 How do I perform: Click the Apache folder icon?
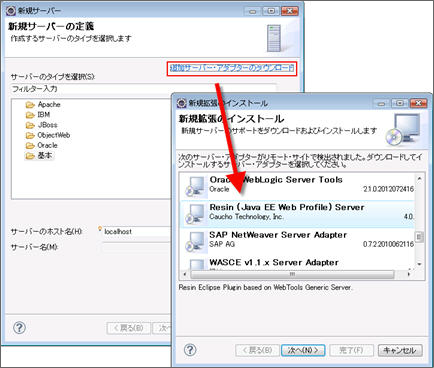(x=30, y=105)
